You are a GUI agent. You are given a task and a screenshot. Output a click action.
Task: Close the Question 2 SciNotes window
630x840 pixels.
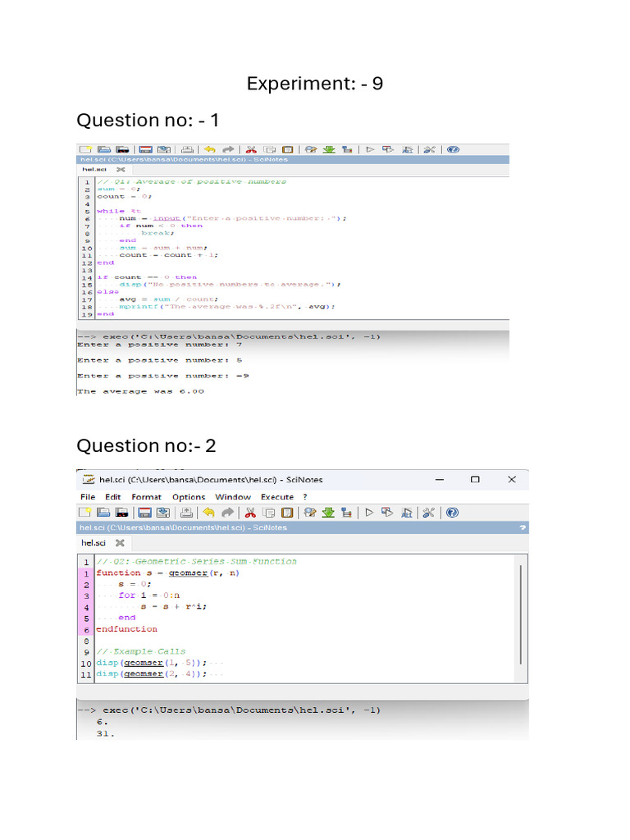(x=512, y=479)
